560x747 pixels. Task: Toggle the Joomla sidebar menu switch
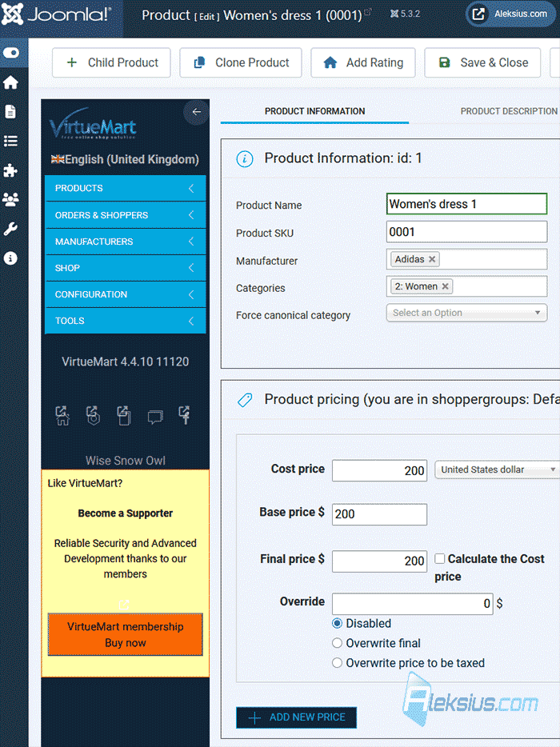(11, 53)
